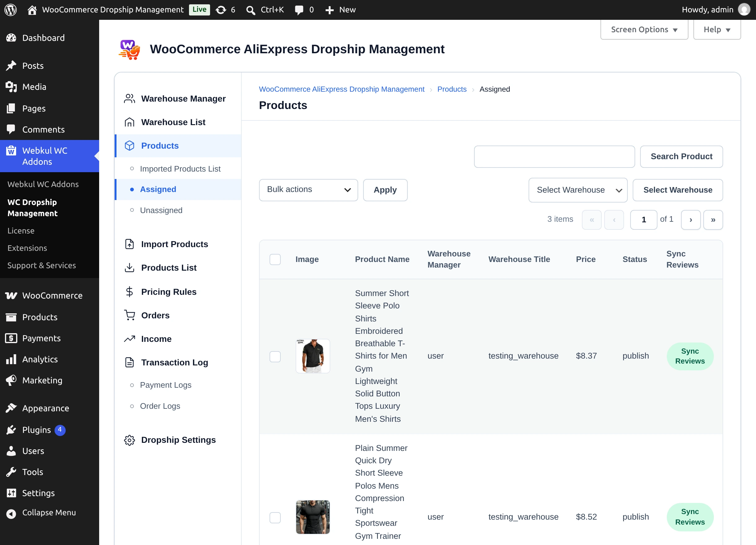Click the compression shirt thumbnail
Screen dimensions: 756x545
313,517
